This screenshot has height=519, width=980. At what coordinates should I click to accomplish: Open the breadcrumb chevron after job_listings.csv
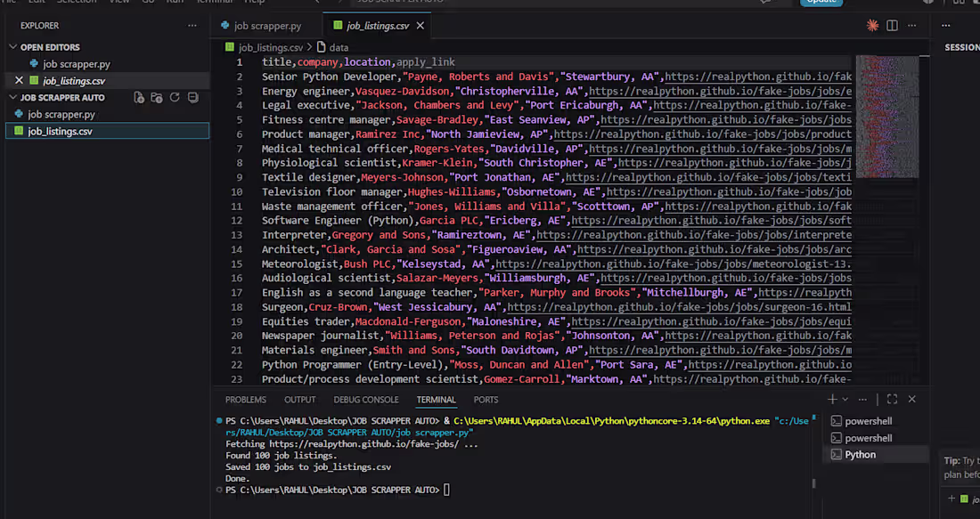tap(309, 47)
